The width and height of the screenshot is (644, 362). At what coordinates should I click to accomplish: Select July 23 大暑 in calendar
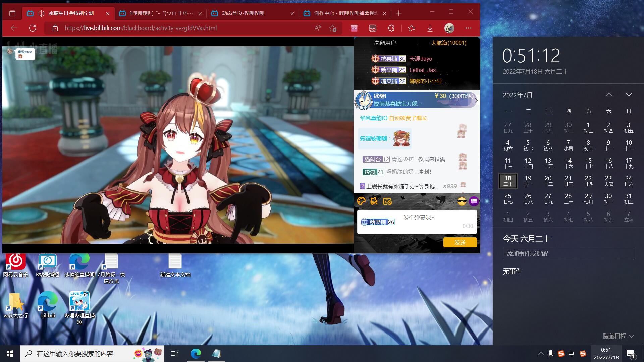(x=608, y=181)
